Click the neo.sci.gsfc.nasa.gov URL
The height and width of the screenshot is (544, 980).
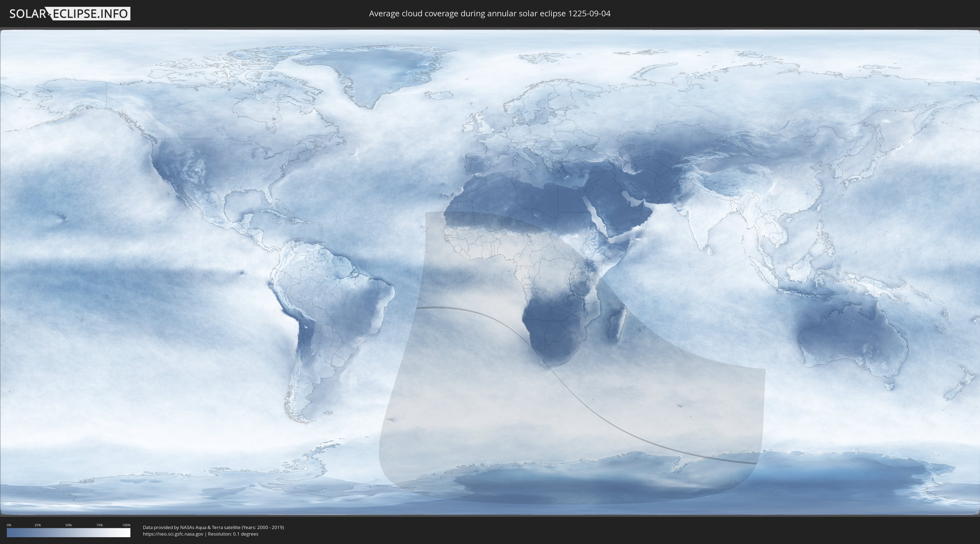coord(173,534)
